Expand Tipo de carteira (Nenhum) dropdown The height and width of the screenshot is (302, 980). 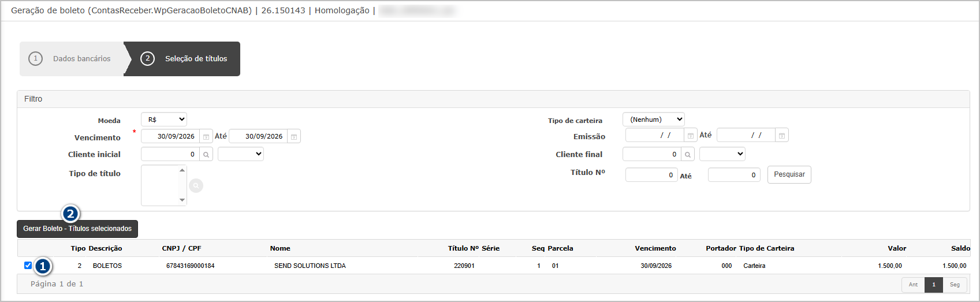point(654,120)
